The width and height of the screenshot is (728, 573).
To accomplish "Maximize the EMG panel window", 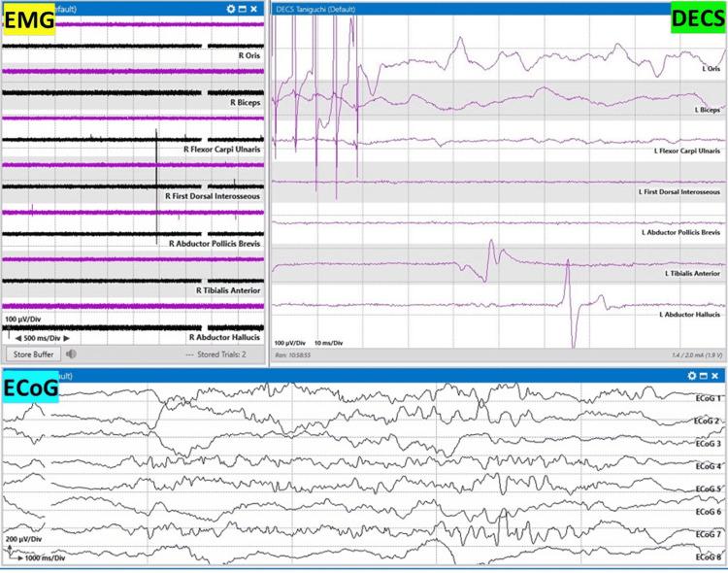I will 243,8.
